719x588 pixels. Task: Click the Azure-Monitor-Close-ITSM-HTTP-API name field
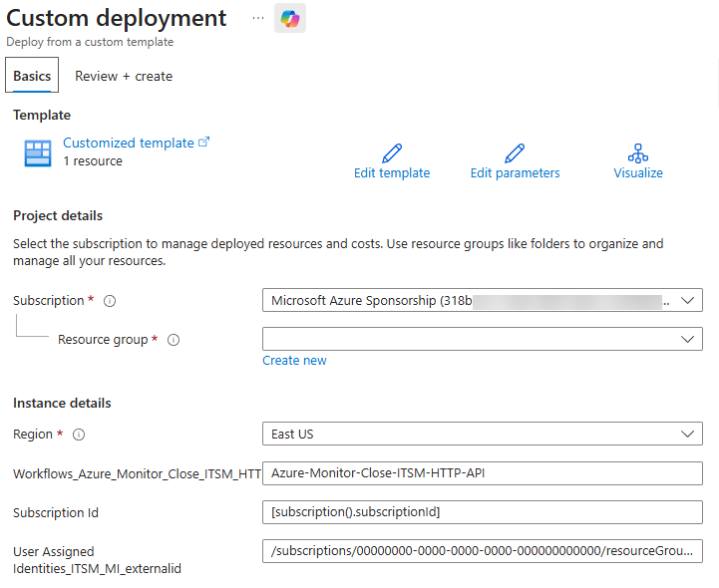coord(483,473)
